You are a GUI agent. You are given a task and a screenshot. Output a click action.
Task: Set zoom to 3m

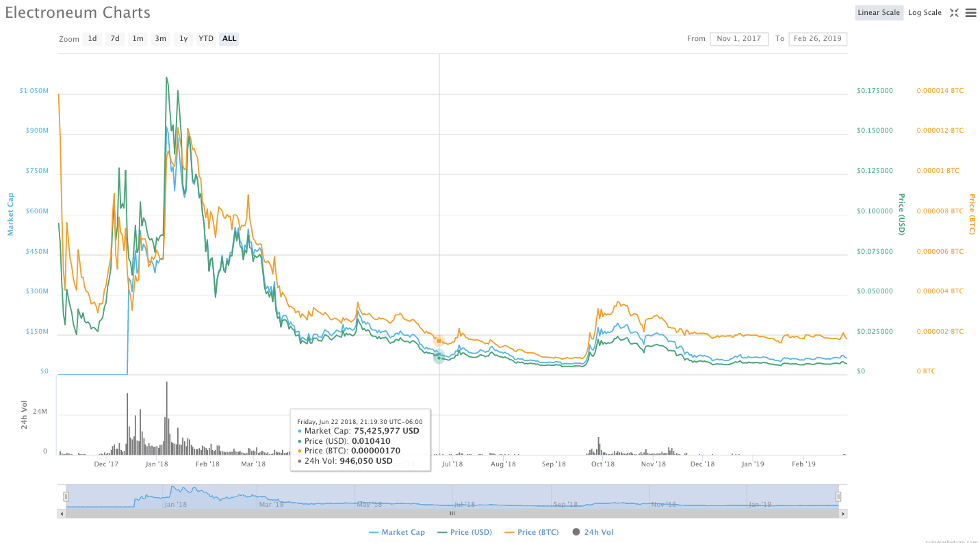pyautogui.click(x=160, y=39)
